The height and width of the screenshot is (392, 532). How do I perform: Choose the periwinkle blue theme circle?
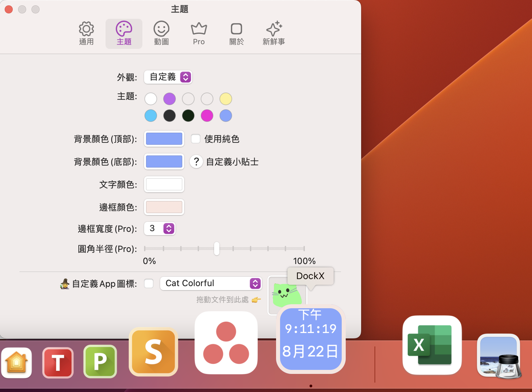pyautogui.click(x=226, y=116)
